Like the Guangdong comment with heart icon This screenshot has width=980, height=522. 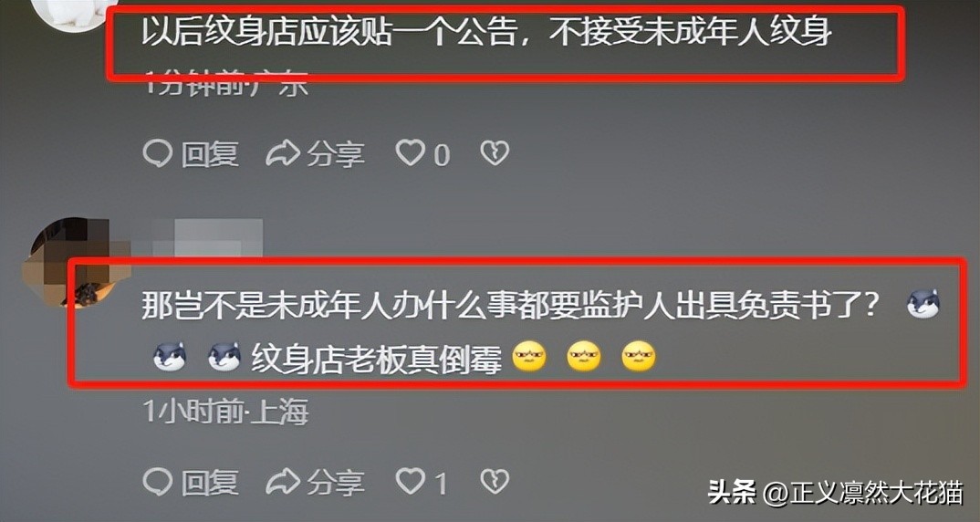[x=410, y=154]
